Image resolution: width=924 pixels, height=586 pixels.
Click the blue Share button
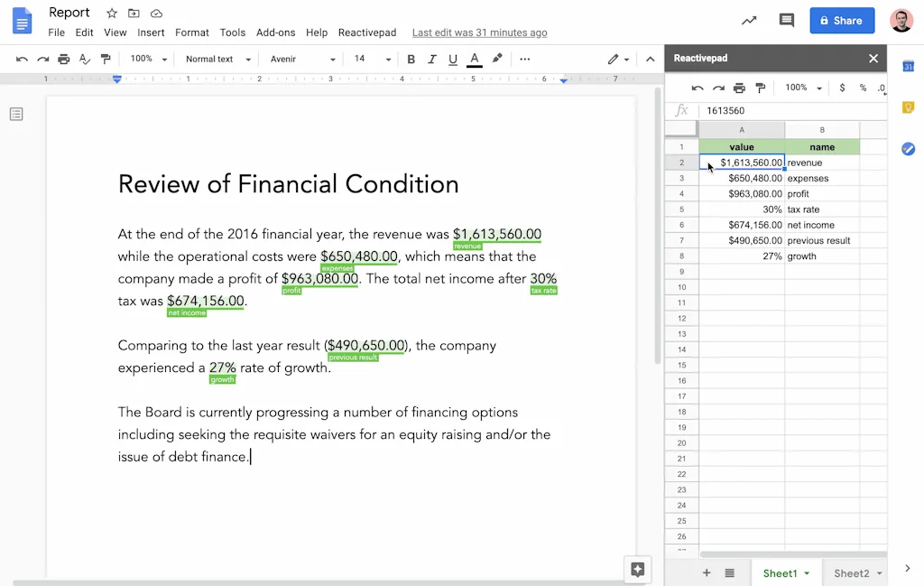click(841, 20)
